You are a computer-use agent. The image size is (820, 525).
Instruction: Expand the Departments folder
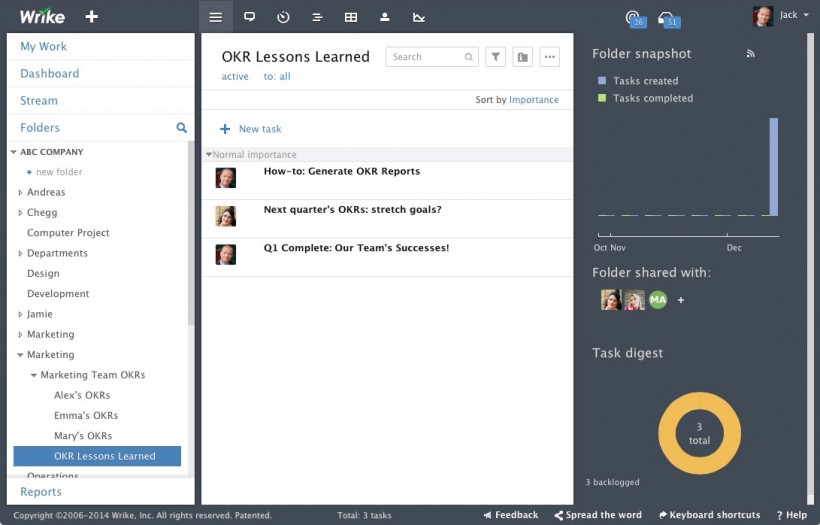pos(20,253)
